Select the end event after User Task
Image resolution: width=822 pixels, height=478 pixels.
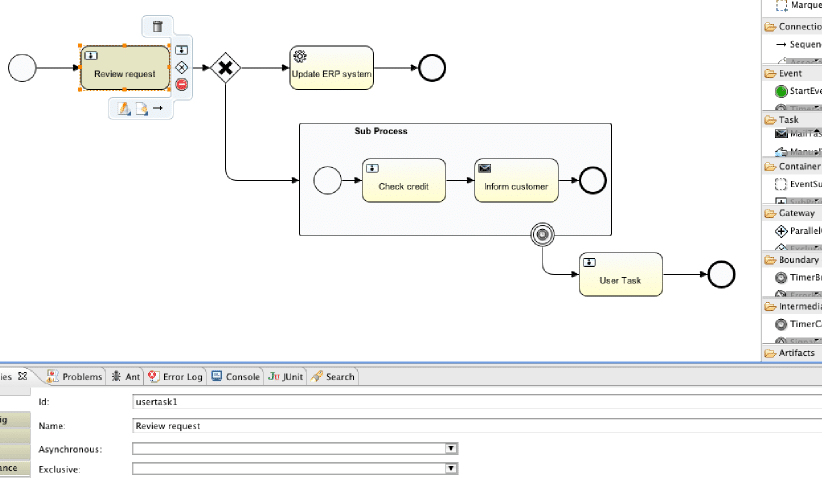pyautogui.click(x=721, y=274)
